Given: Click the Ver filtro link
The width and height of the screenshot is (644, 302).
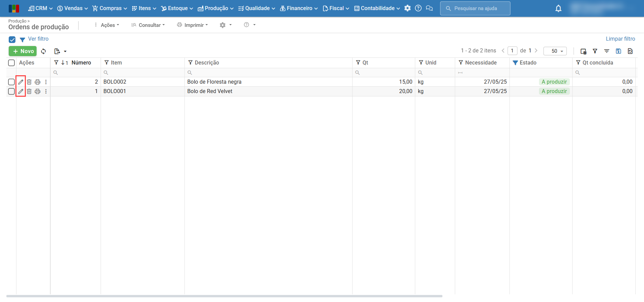Looking at the screenshot, I should (38, 39).
